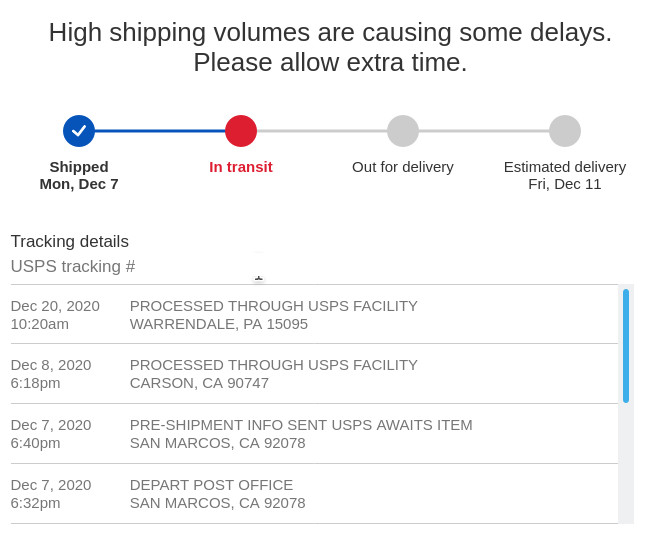Screen dimensions: 646x542
Task: Click the USPS tracking # text
Action: click(x=73, y=266)
